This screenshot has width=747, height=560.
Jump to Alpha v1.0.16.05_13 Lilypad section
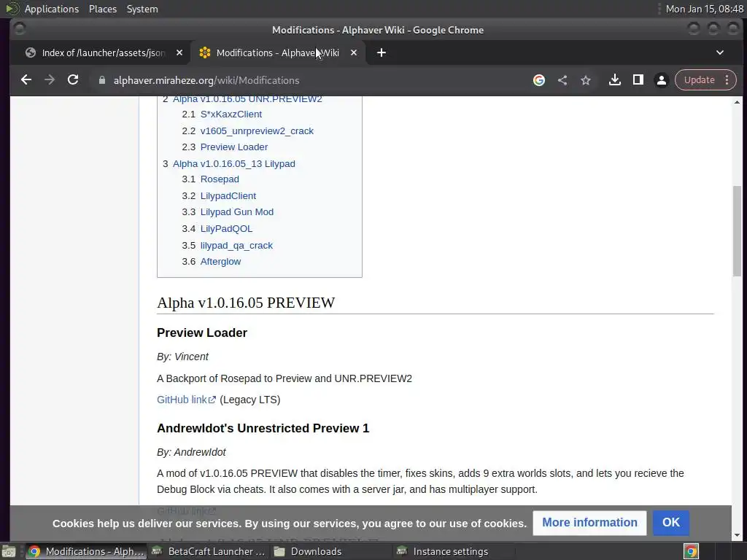[x=234, y=164]
